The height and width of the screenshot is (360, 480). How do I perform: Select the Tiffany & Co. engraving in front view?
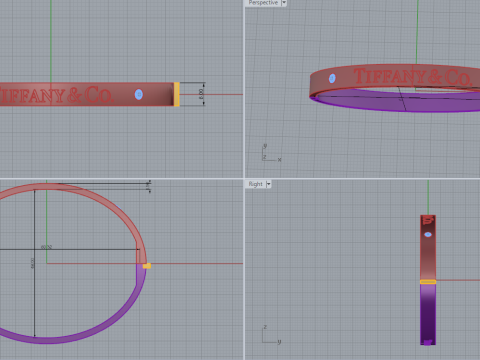[56, 95]
